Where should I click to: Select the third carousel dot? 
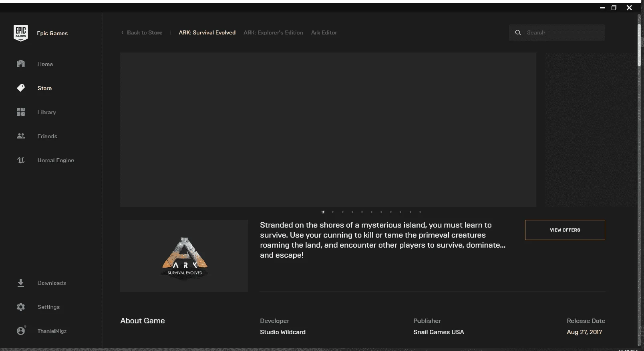(x=342, y=212)
